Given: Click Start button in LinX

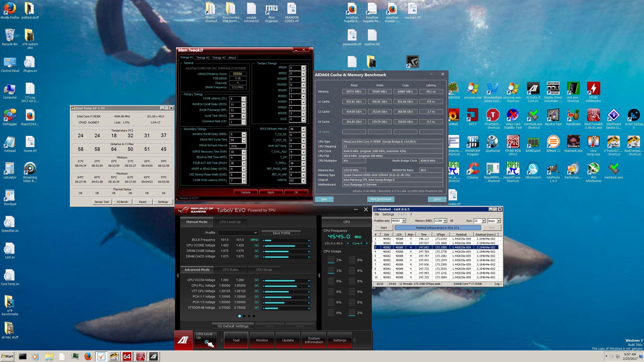Looking at the screenshot, I should (x=384, y=228).
